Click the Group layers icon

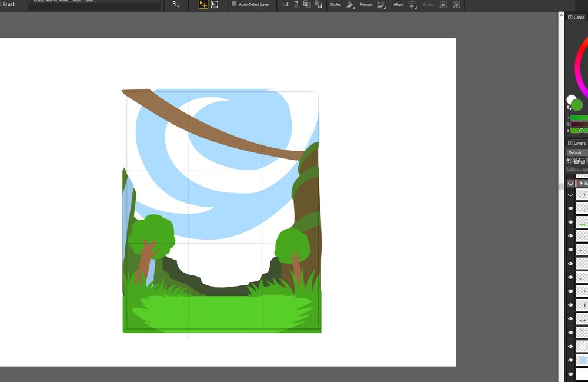click(x=443, y=4)
